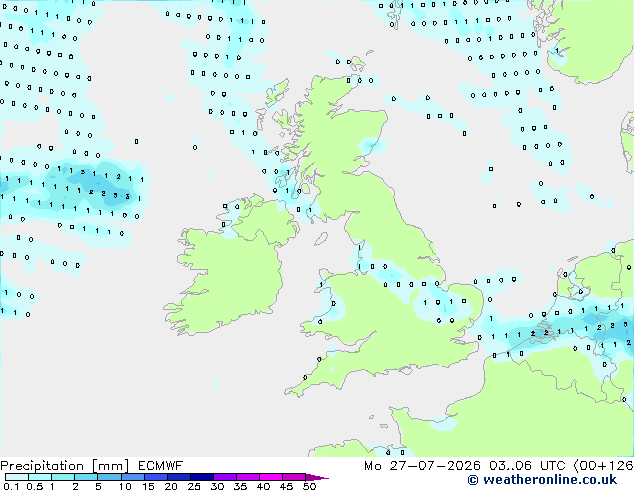634x490 pixels.
Task: Click the legend label '15'
Action: pyautogui.click(x=148, y=486)
